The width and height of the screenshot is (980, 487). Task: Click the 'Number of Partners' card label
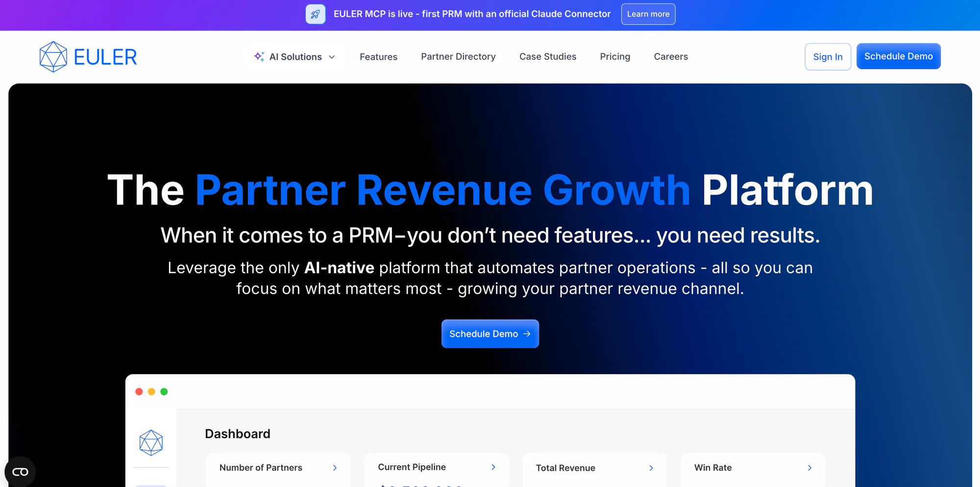pyautogui.click(x=261, y=468)
